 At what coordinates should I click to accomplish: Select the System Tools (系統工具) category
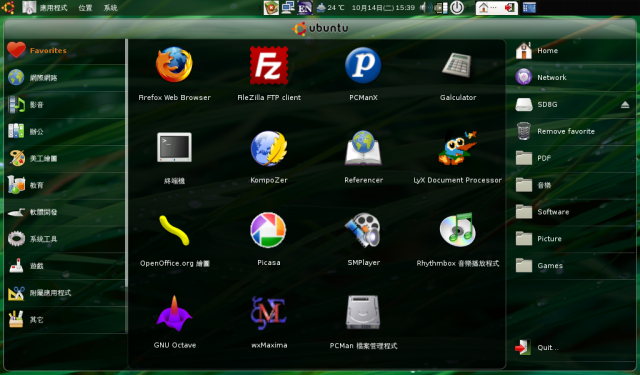click(65, 239)
